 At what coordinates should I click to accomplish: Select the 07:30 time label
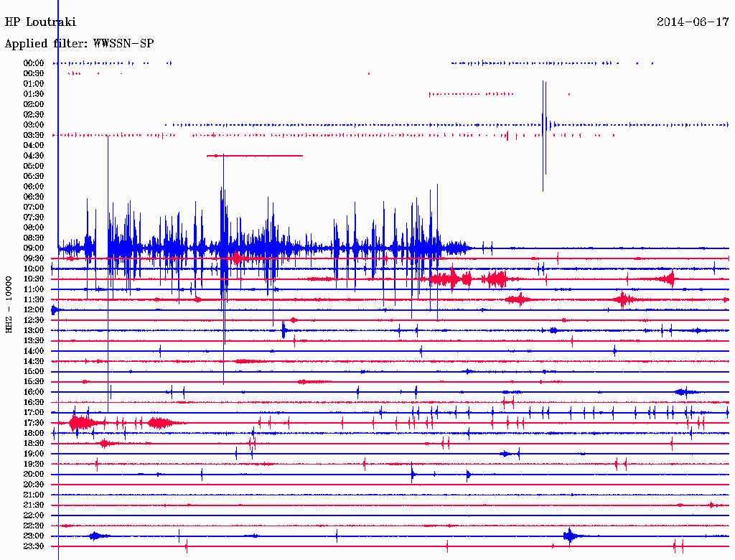[x=34, y=217]
